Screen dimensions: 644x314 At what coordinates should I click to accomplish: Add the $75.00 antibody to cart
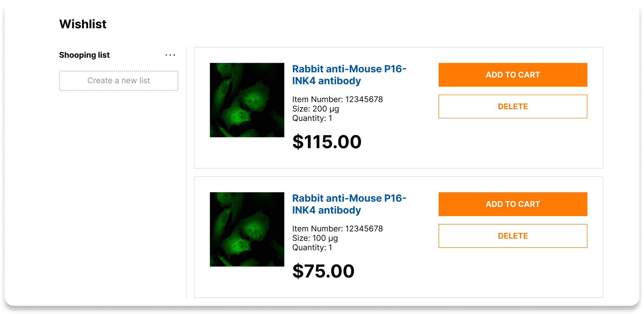513,204
